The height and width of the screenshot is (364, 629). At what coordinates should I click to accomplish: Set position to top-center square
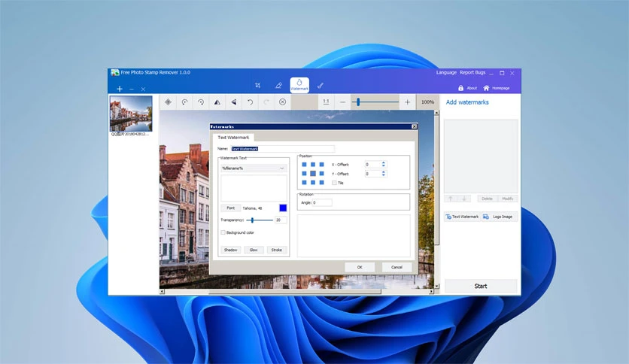[x=313, y=165]
